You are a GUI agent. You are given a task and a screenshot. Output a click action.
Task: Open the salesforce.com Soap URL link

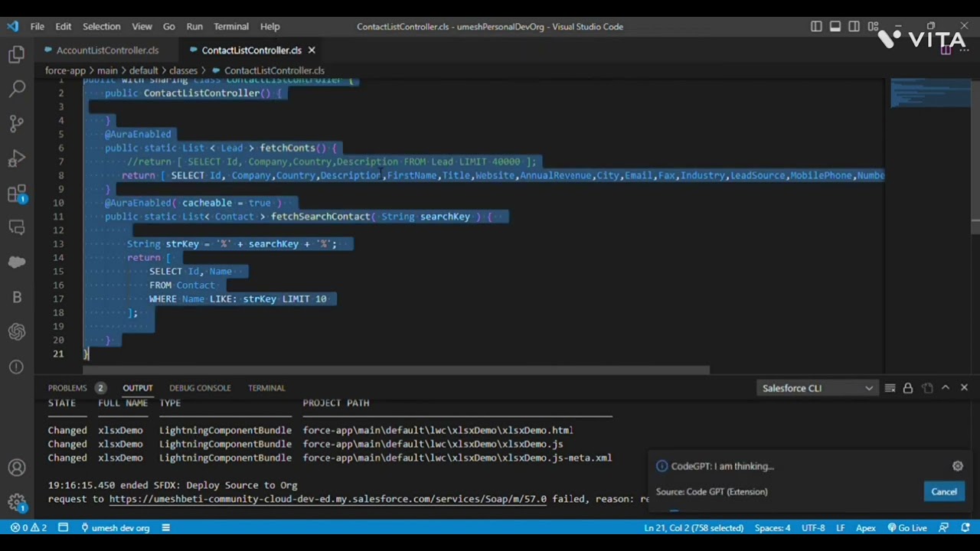coord(328,499)
